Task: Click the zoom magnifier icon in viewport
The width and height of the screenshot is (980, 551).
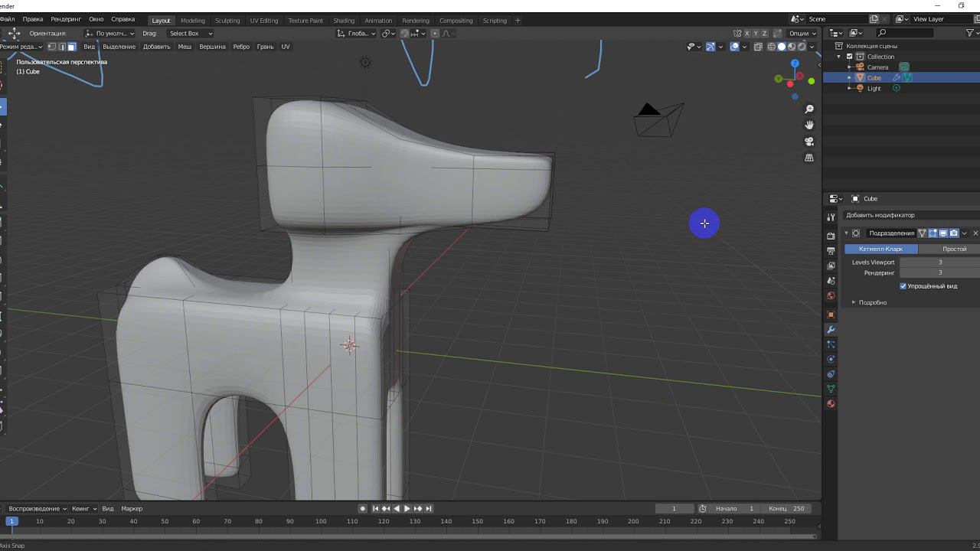Action: [809, 109]
